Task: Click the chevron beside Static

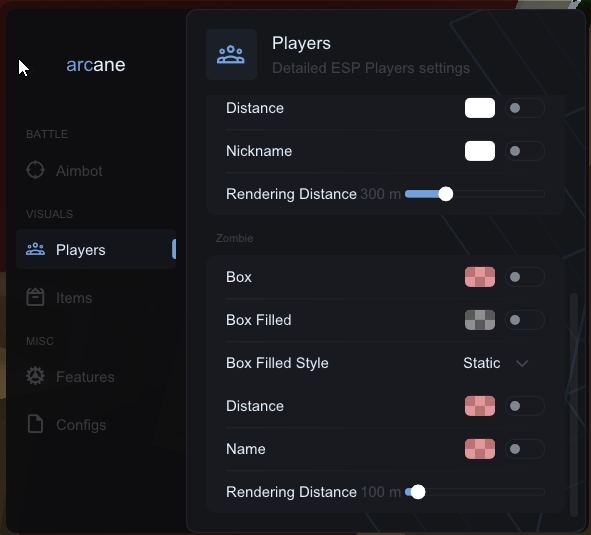Action: click(522, 363)
